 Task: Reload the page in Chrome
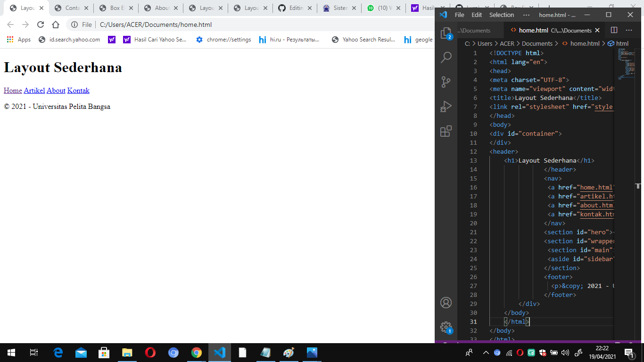(x=41, y=25)
